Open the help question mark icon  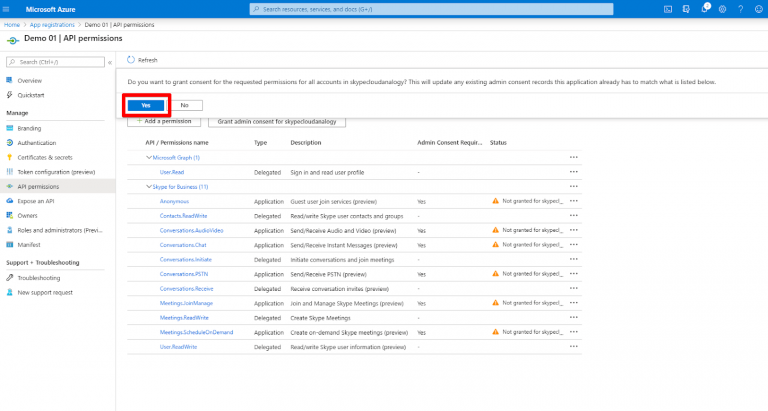(741, 9)
